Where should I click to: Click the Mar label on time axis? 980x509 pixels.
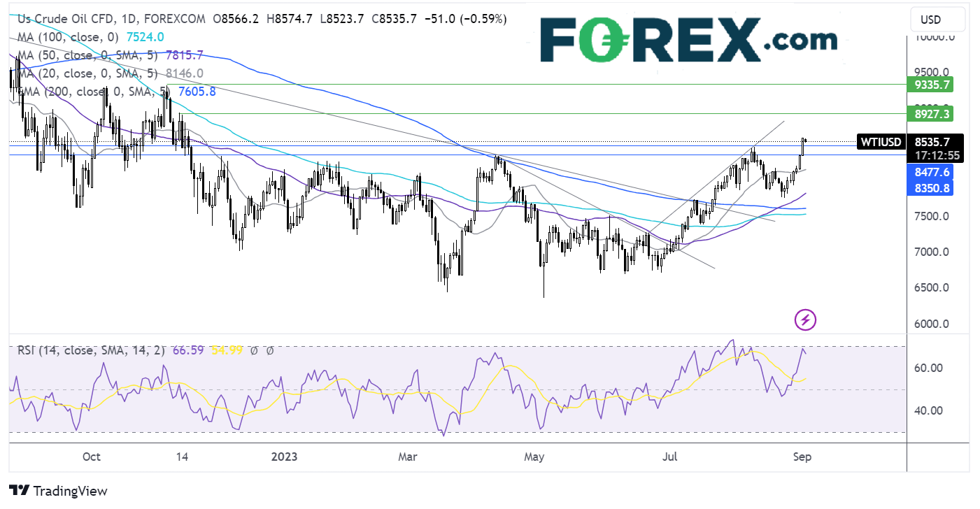pos(407,457)
